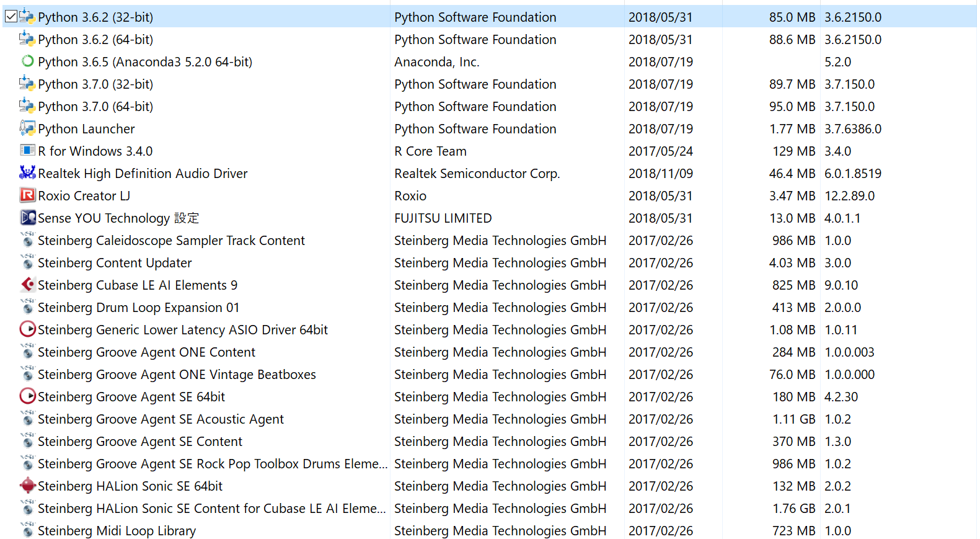Select Steinberg Caleidoscope Sampler Track Content
Viewport: 980px width, 539px height.
coord(171,241)
